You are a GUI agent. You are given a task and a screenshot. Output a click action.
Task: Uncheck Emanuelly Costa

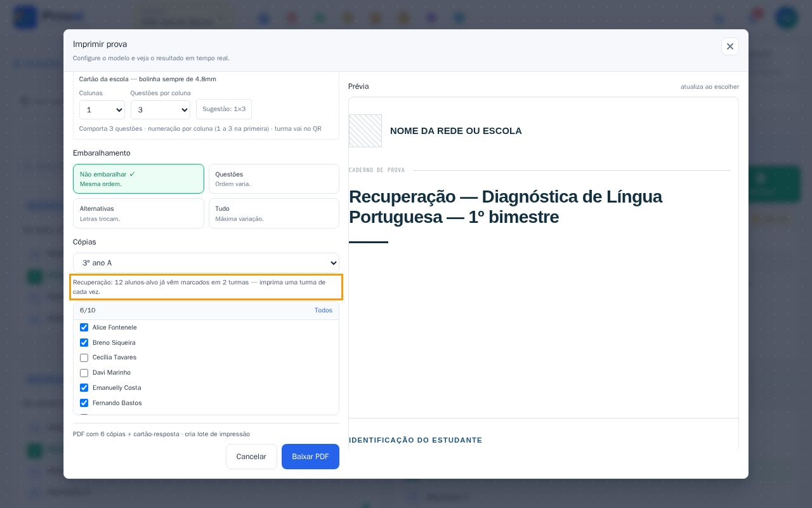[84, 388]
